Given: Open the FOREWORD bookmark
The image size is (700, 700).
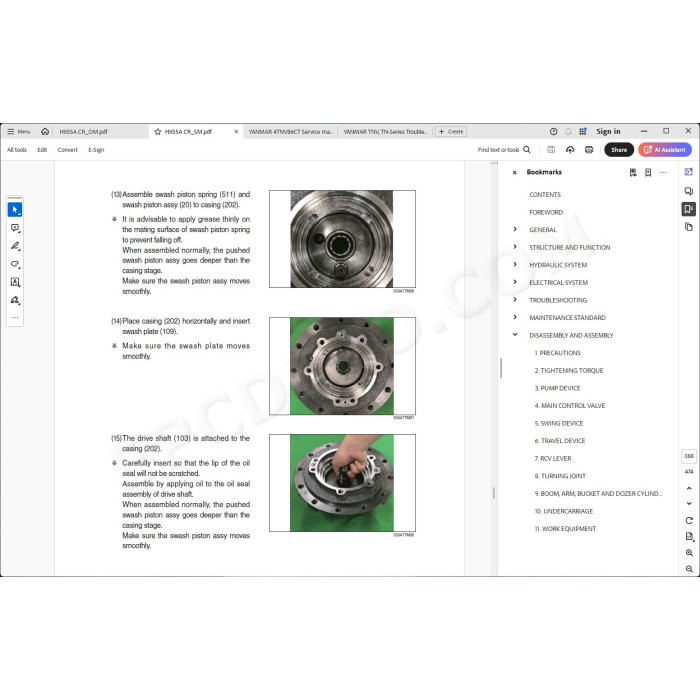Looking at the screenshot, I should tap(546, 212).
